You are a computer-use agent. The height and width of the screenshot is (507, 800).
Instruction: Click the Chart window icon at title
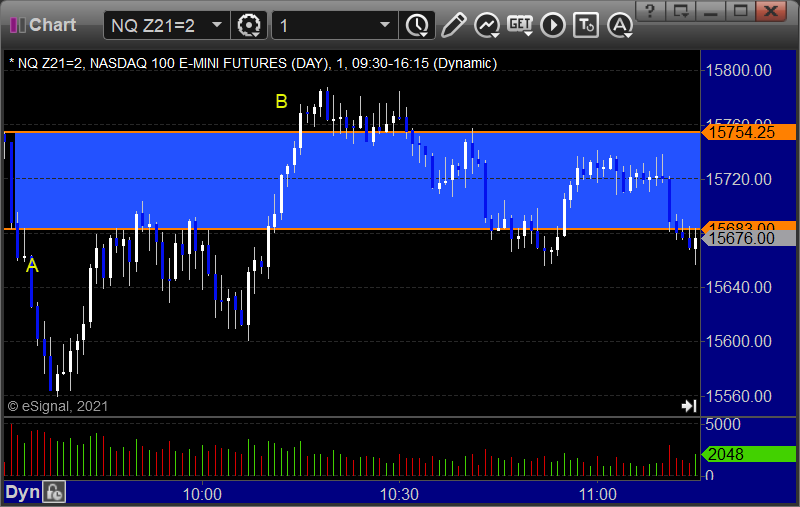coord(18,25)
